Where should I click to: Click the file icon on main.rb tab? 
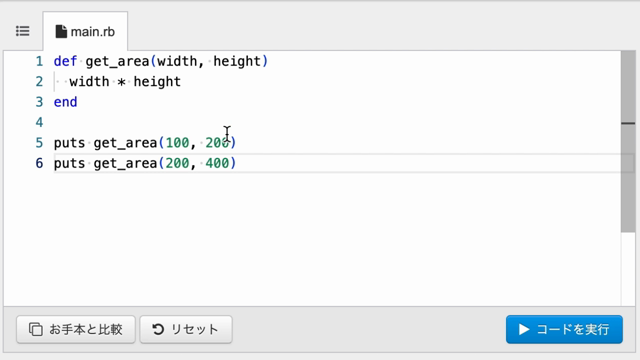[61, 31]
